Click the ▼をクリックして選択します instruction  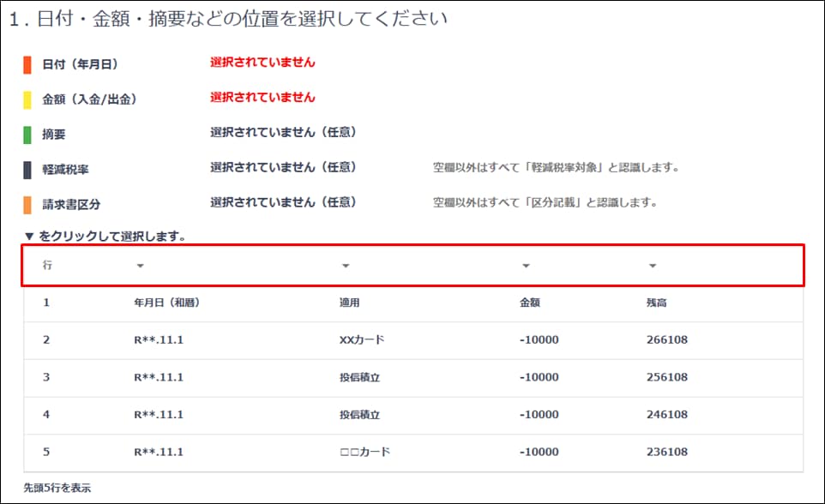[105, 237]
